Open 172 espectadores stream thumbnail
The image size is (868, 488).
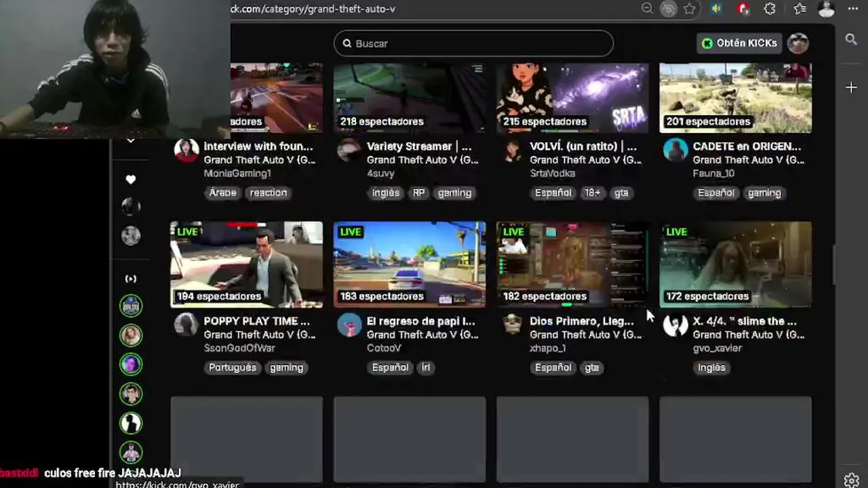point(736,264)
